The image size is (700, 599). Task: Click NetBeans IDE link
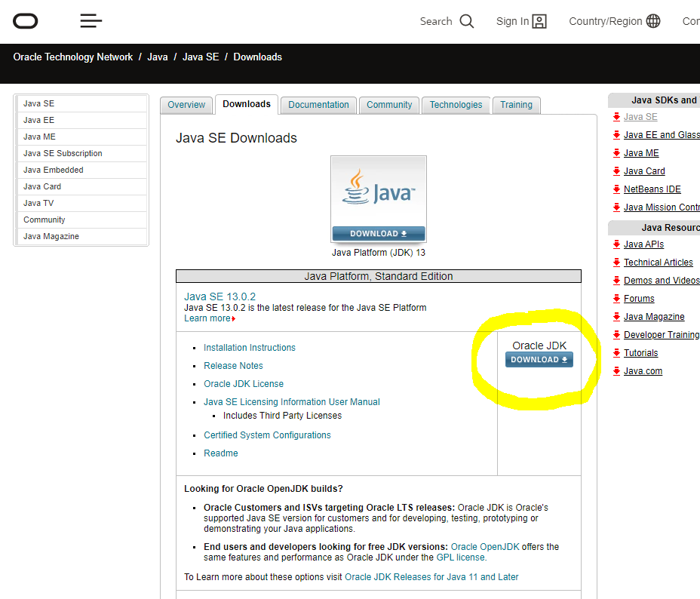(x=652, y=189)
